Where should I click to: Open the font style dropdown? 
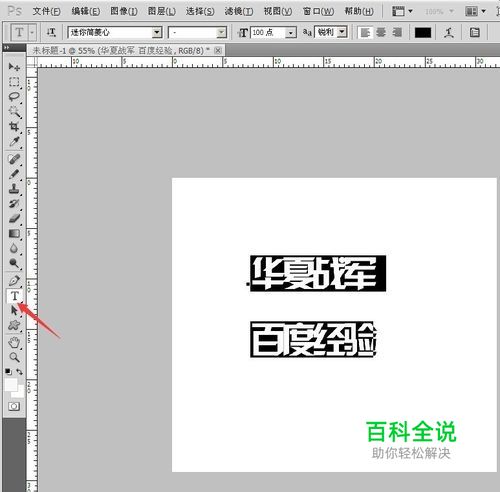tap(221, 33)
